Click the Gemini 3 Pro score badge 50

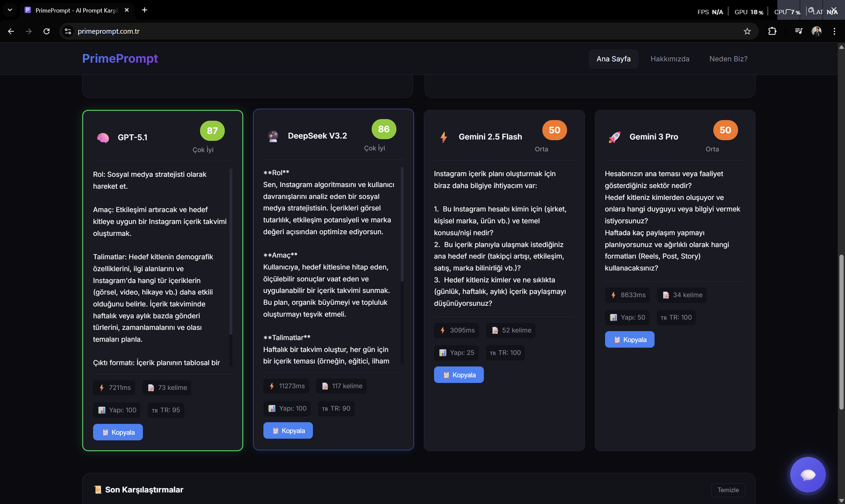pos(725,130)
